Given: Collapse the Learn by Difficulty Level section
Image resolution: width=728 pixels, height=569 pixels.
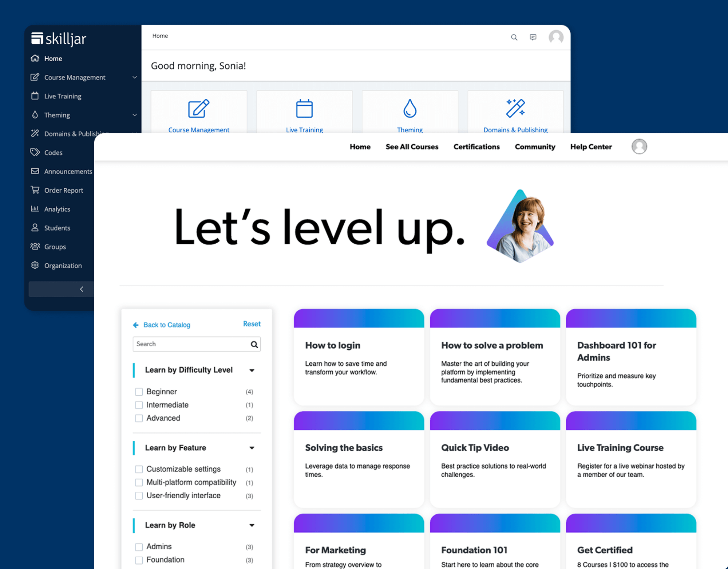Looking at the screenshot, I should tap(252, 370).
